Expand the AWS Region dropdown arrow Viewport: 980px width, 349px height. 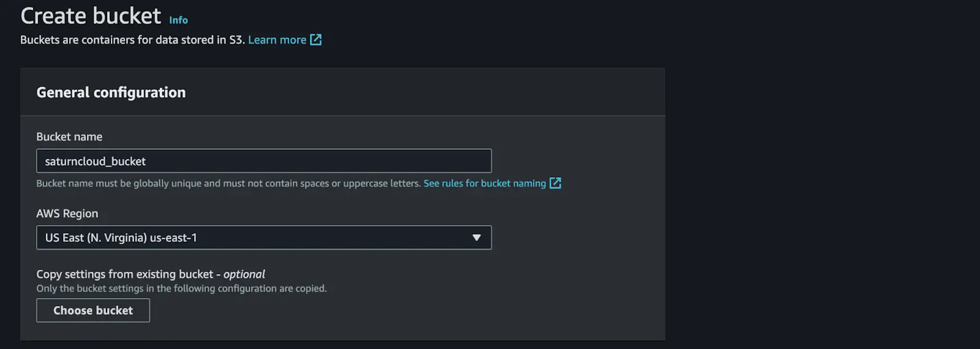pos(477,237)
